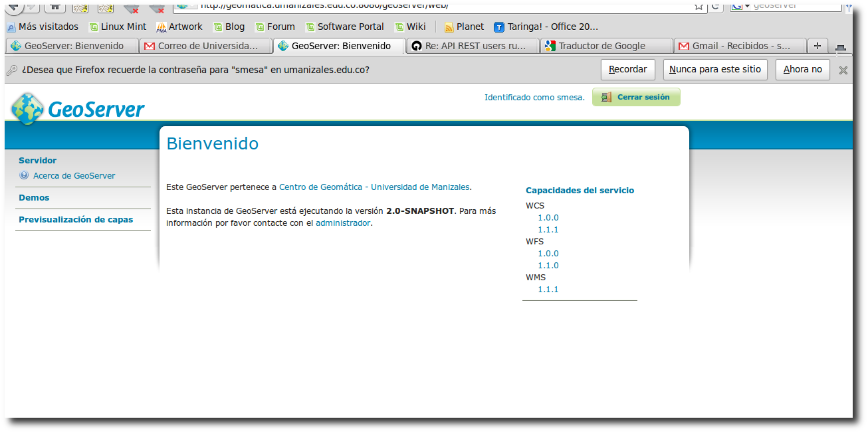Click the administrador contact link

tap(343, 223)
